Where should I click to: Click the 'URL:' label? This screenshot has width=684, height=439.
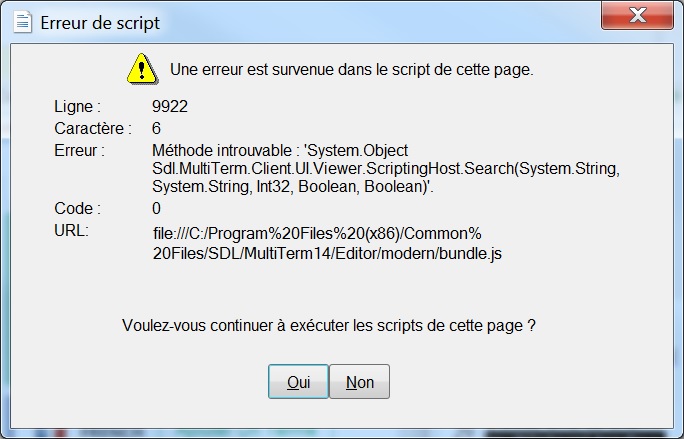click(72, 230)
